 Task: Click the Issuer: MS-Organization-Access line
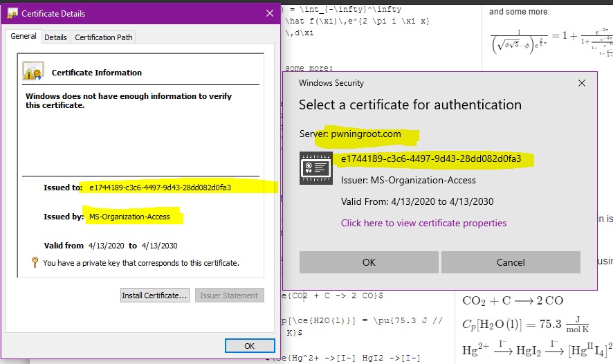pos(408,180)
